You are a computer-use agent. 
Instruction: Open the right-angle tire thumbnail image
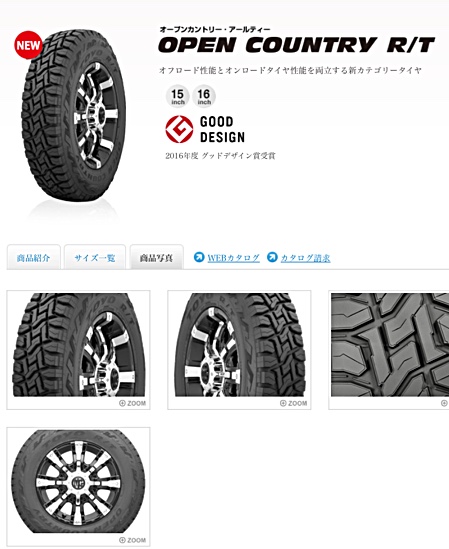tap(240, 345)
